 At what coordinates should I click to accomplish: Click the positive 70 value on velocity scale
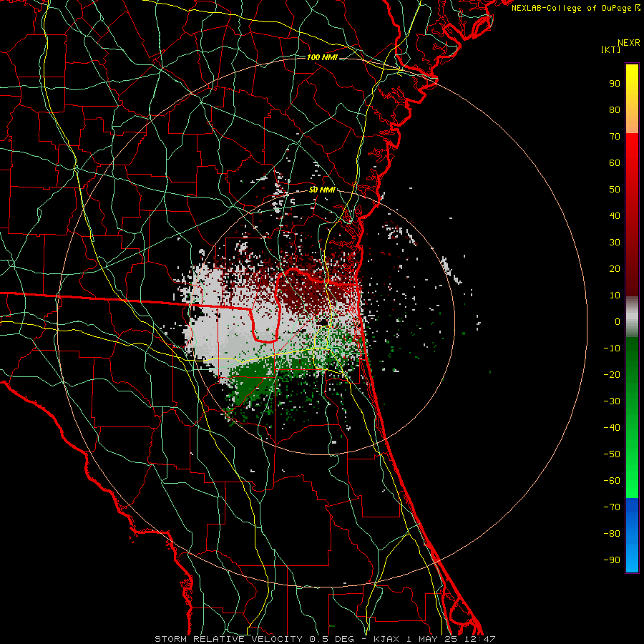(x=615, y=137)
